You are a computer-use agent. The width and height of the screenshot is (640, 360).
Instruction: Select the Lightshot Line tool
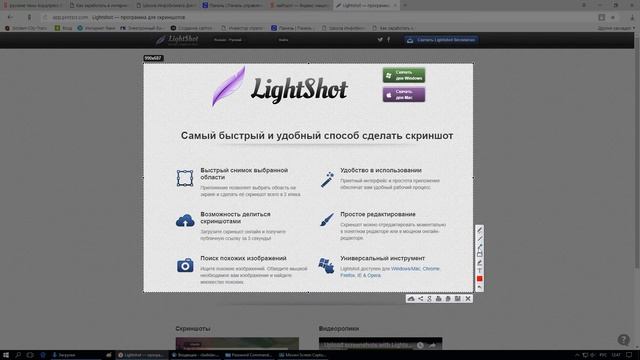pos(480,238)
